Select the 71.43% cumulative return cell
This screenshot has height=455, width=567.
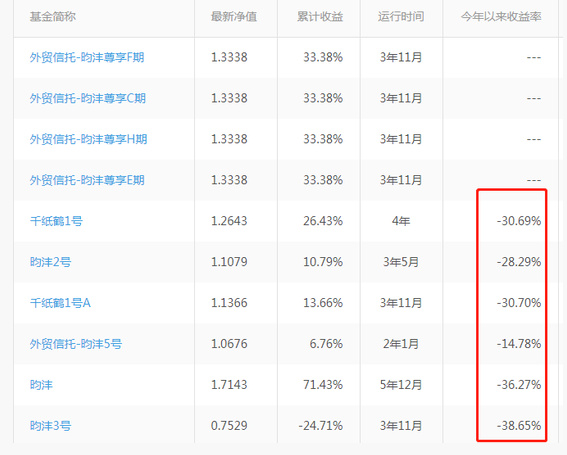323,384
